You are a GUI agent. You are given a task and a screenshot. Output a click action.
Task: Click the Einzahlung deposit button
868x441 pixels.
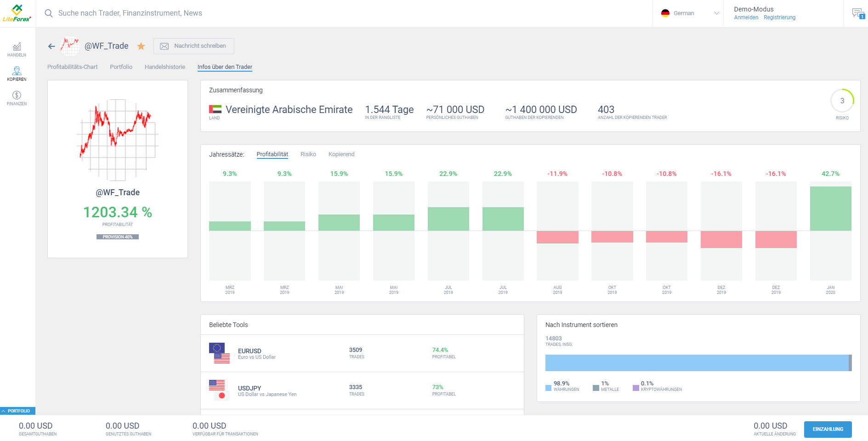828,429
